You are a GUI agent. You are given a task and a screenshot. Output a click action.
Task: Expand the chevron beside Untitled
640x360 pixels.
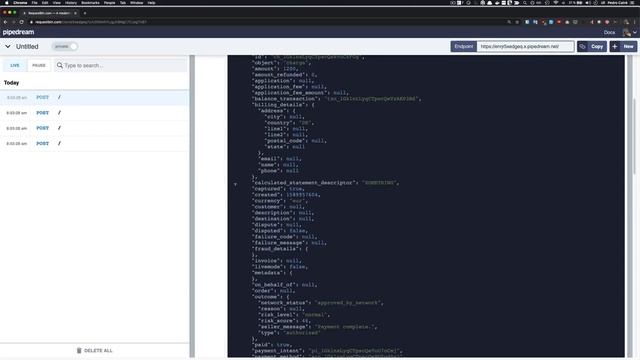(x=8, y=47)
